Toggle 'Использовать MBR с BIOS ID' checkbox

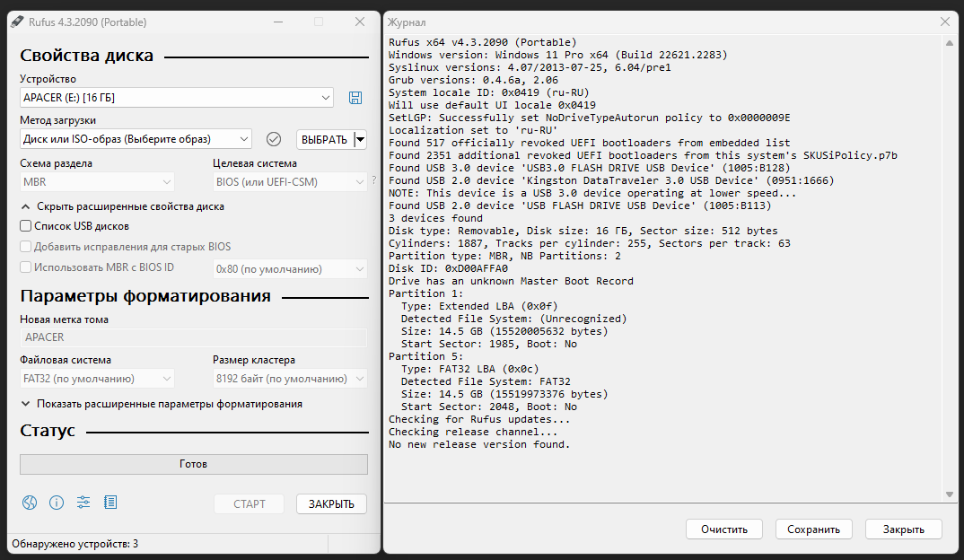(x=26, y=267)
